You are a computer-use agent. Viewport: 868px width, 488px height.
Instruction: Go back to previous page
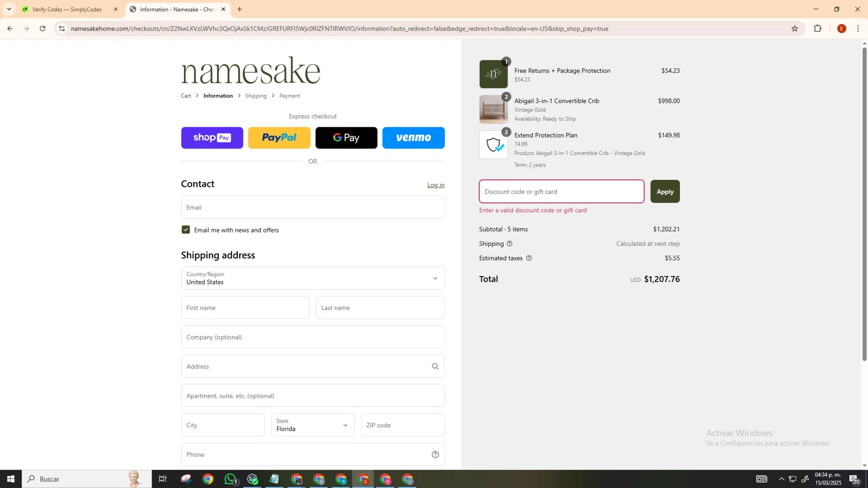(x=10, y=28)
